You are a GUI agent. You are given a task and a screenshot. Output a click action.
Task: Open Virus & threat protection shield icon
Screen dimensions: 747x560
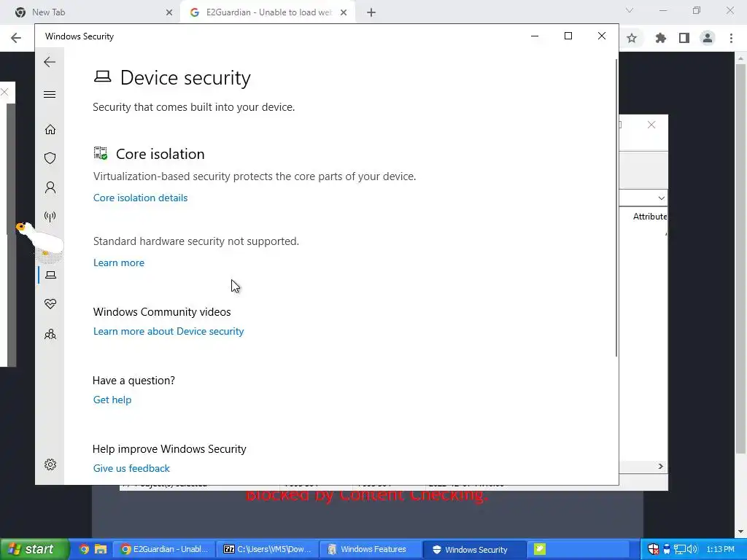pos(50,158)
